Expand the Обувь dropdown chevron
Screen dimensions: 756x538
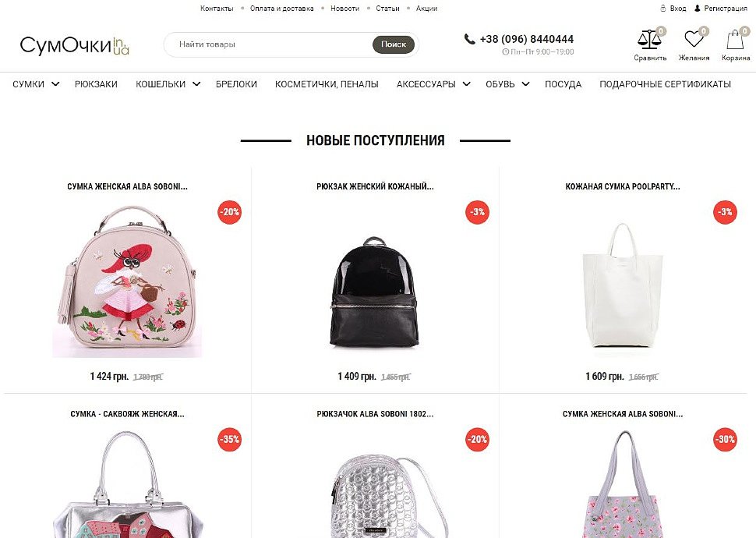[x=525, y=84]
